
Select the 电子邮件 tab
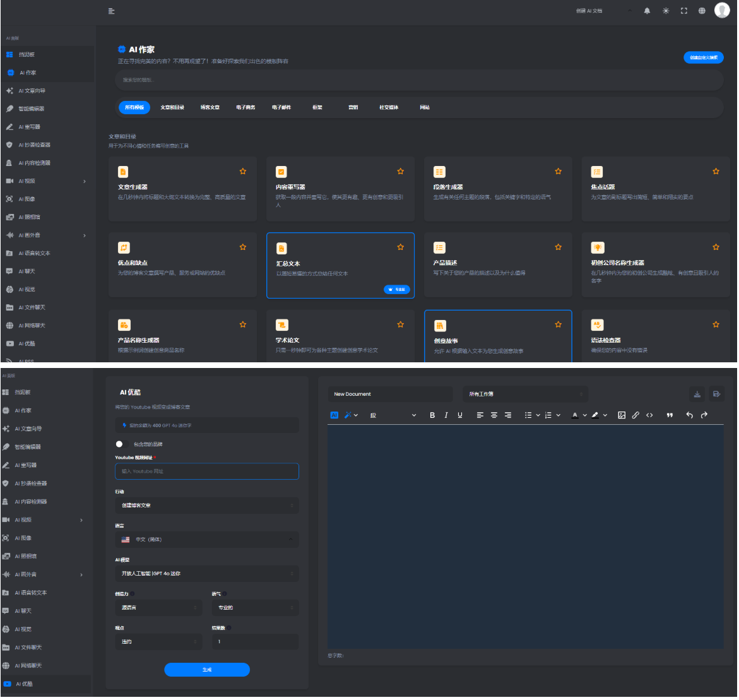coord(281,107)
